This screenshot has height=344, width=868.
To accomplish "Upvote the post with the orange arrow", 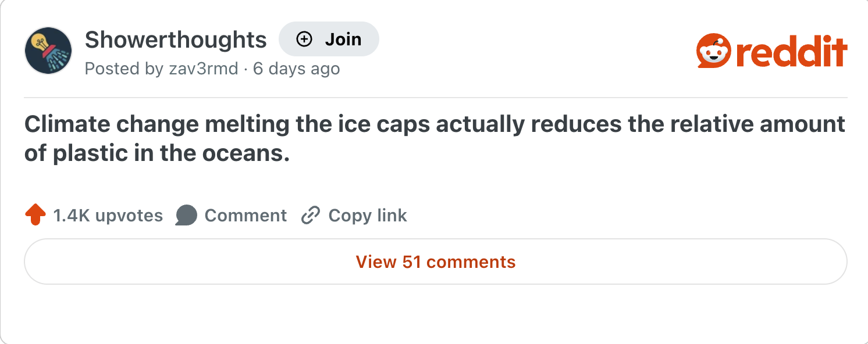I will tap(35, 216).
